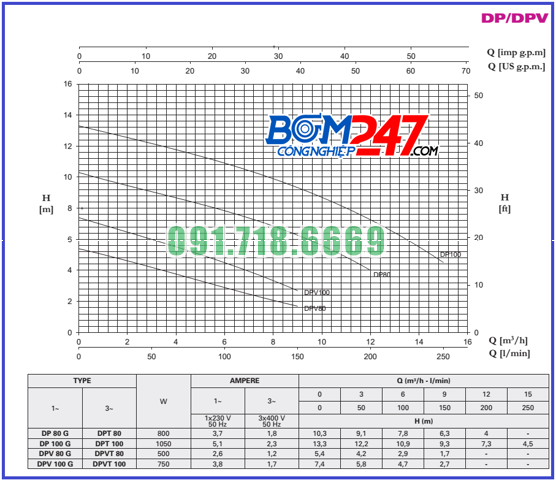Click the AMPERE column header
The height and width of the screenshot is (480, 556).
(244, 381)
